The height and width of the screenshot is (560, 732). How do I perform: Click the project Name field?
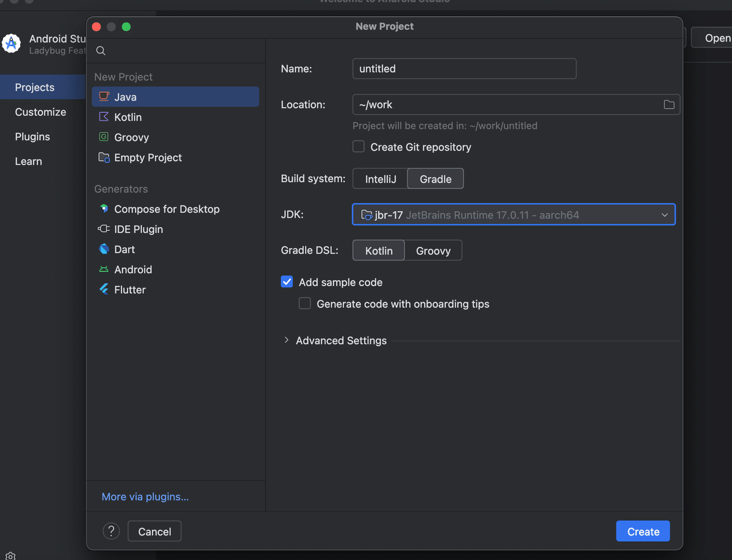click(464, 68)
